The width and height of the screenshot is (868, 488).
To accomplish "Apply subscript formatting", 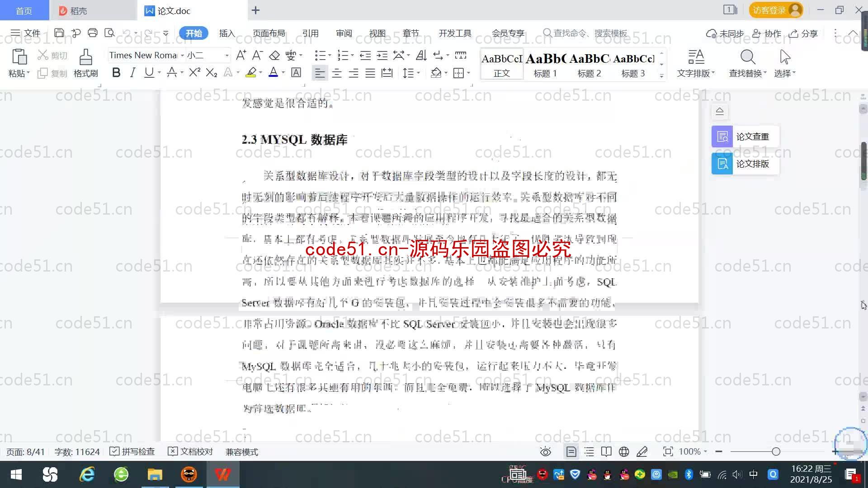I will (212, 73).
